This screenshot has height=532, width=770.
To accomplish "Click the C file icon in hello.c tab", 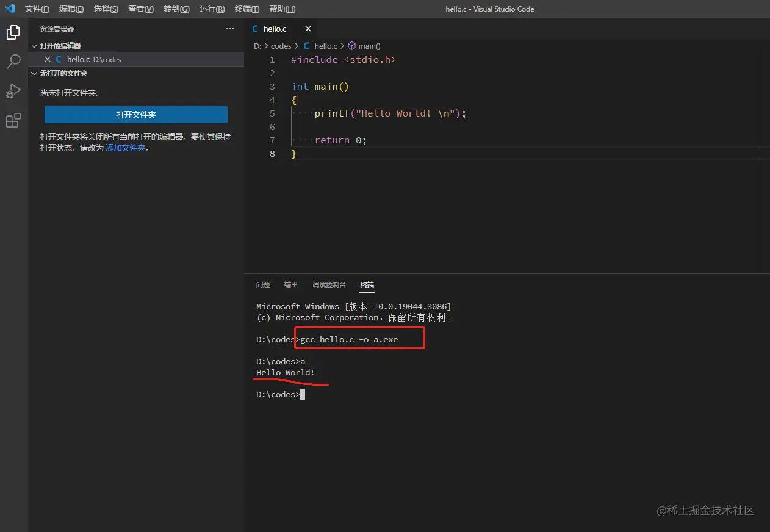I will [256, 29].
